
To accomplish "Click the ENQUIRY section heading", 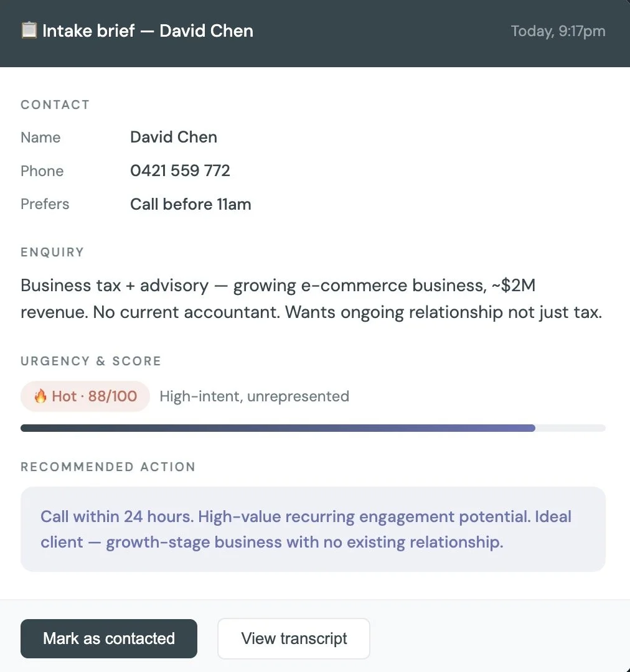I will click(52, 252).
